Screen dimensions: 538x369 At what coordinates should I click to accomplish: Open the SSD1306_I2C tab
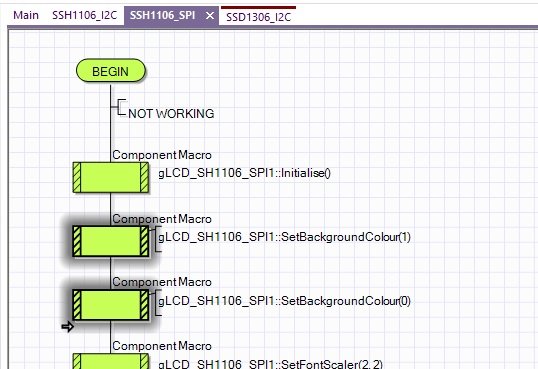click(258, 17)
